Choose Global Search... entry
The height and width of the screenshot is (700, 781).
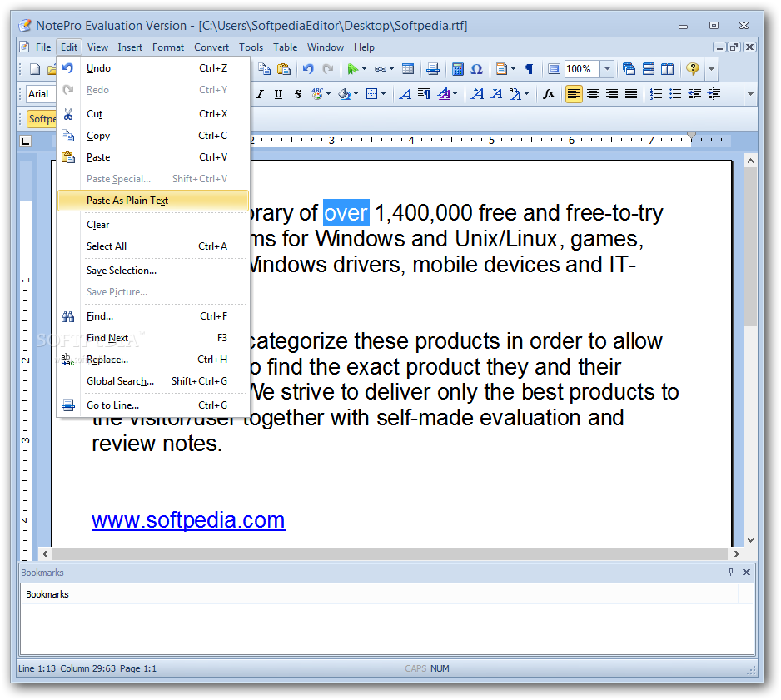153,381
